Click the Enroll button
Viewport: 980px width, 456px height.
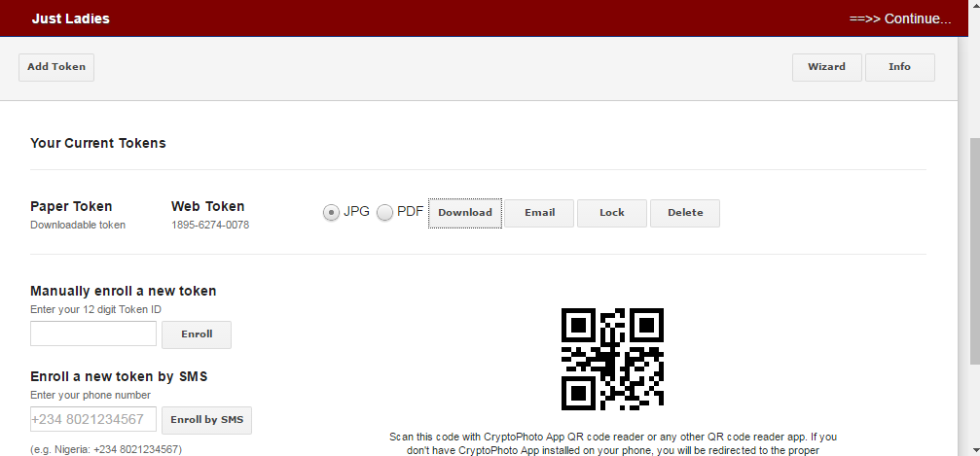point(197,334)
